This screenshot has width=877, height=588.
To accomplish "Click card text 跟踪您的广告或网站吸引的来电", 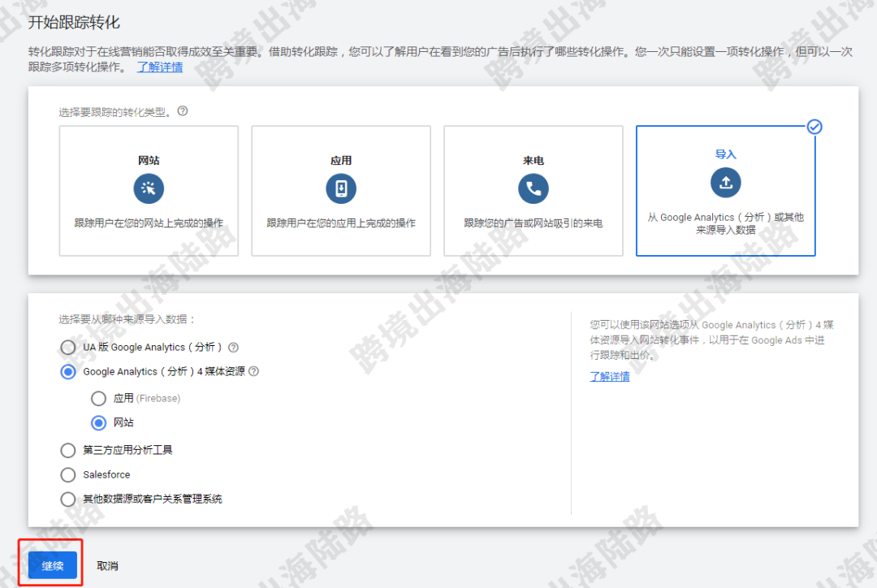I will click(534, 223).
